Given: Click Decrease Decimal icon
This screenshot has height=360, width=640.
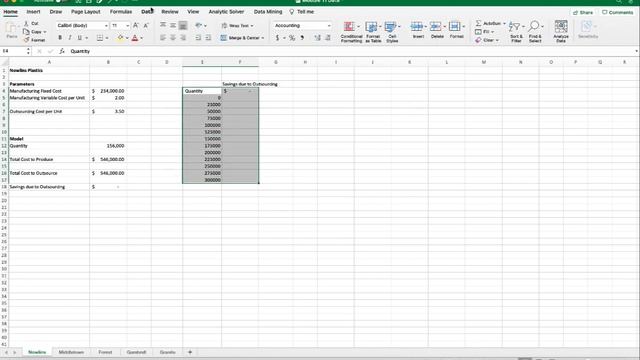Looking at the screenshot, I should (x=327, y=38).
